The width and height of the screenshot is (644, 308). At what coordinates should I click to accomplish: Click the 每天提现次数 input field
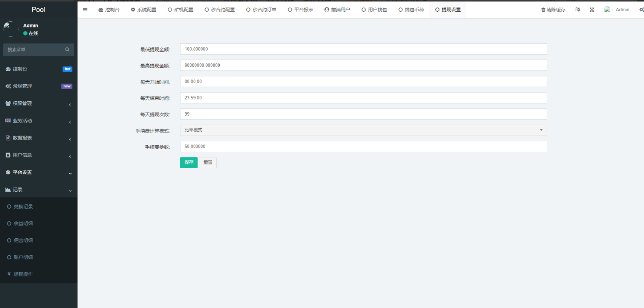point(363,114)
